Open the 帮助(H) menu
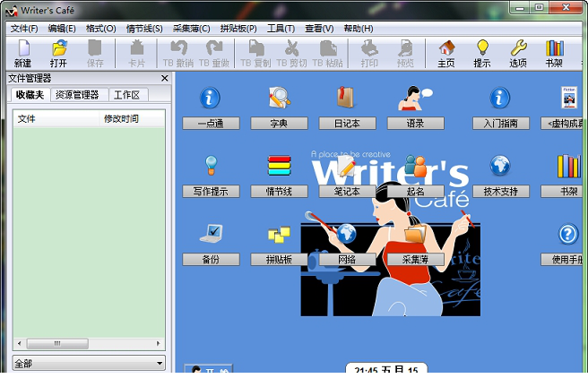The width and height of the screenshot is (588, 387). (x=359, y=29)
